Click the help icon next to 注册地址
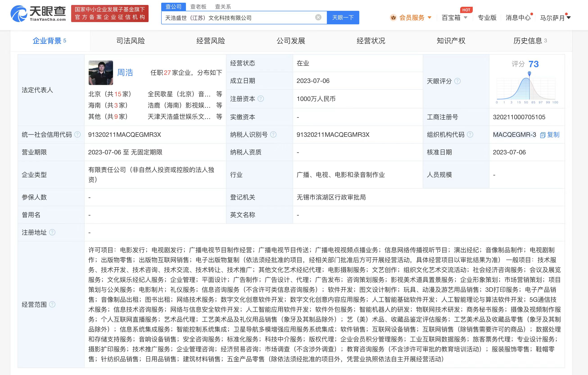Viewport: 588px width, 375px height. point(52,232)
